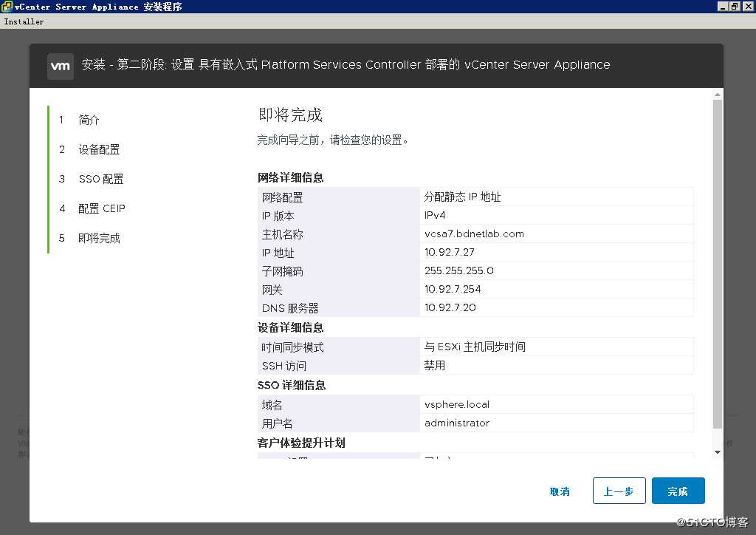Click domain value vsphere.local
This screenshot has width=756, height=535.
coord(457,404)
